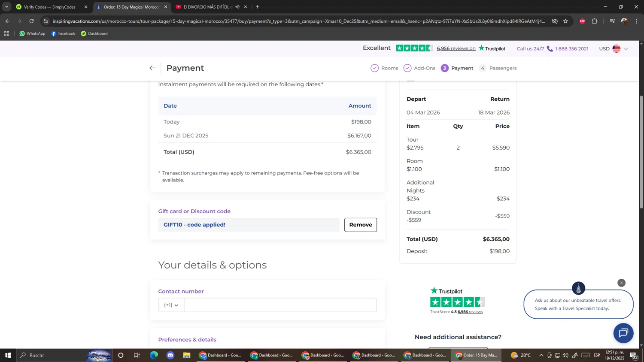Image resolution: width=644 pixels, height=362 pixels.
Task: Open the Windows Start menu
Action: click(8, 355)
